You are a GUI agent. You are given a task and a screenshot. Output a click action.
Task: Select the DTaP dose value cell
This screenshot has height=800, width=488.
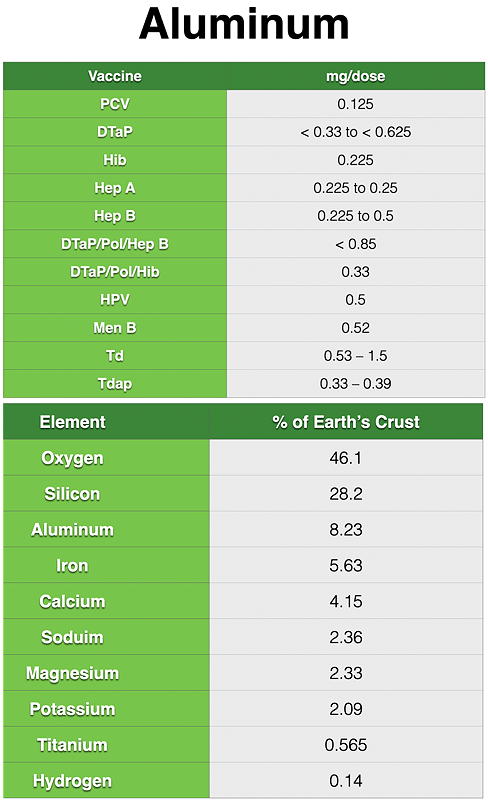point(356,132)
